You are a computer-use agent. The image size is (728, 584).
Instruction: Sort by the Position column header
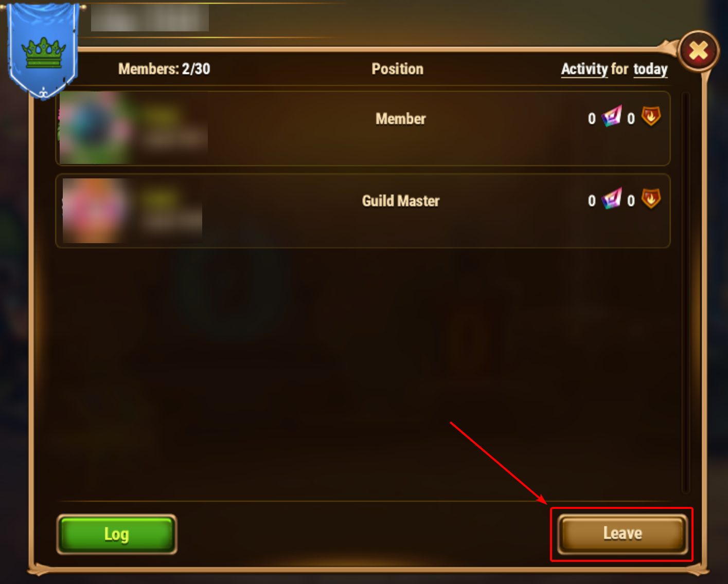398,69
